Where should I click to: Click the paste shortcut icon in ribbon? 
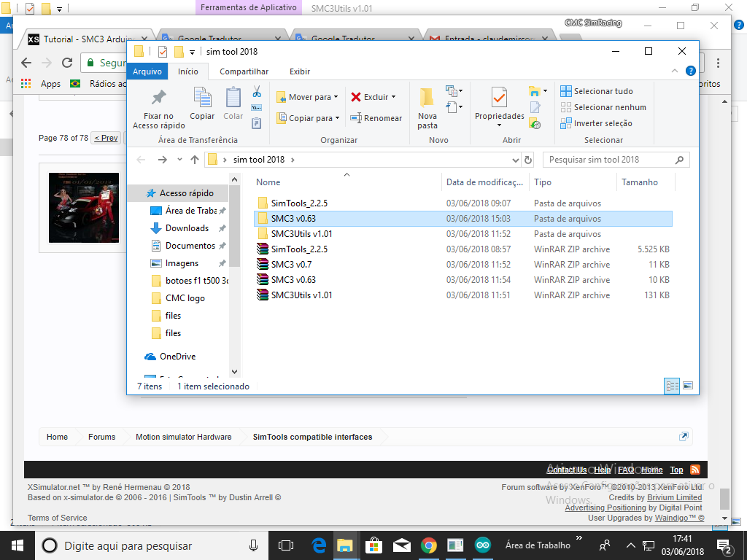256,123
